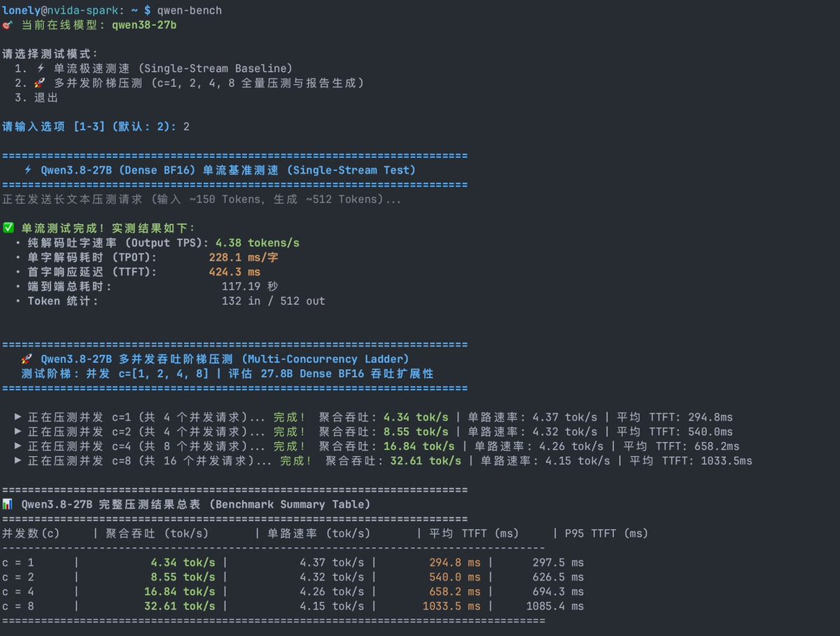The image size is (840, 636).
Task: Click the P95 value '694.3 ms'
Action: click(x=558, y=592)
